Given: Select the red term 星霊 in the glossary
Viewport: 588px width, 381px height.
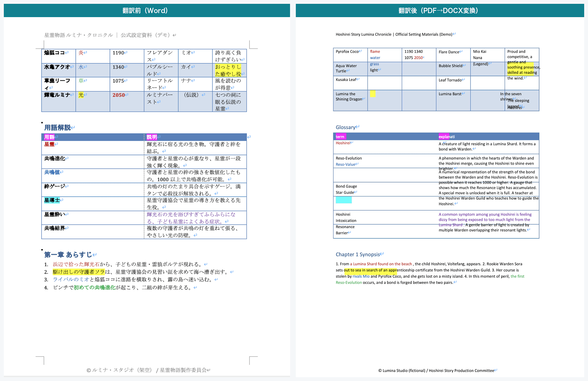Looking at the screenshot, I should (x=49, y=144).
